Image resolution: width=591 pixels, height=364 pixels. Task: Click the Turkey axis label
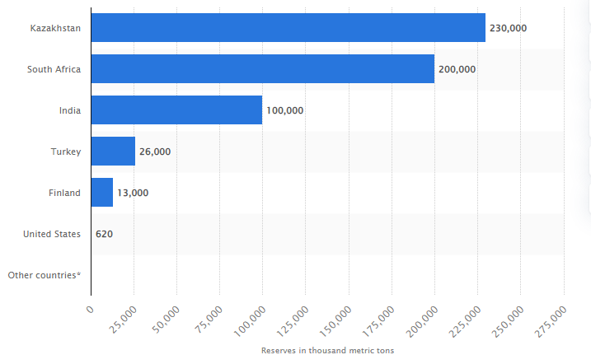click(x=66, y=152)
